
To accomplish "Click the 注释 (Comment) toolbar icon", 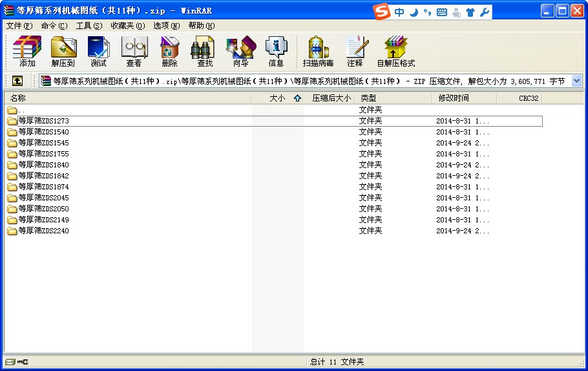I will coord(355,52).
